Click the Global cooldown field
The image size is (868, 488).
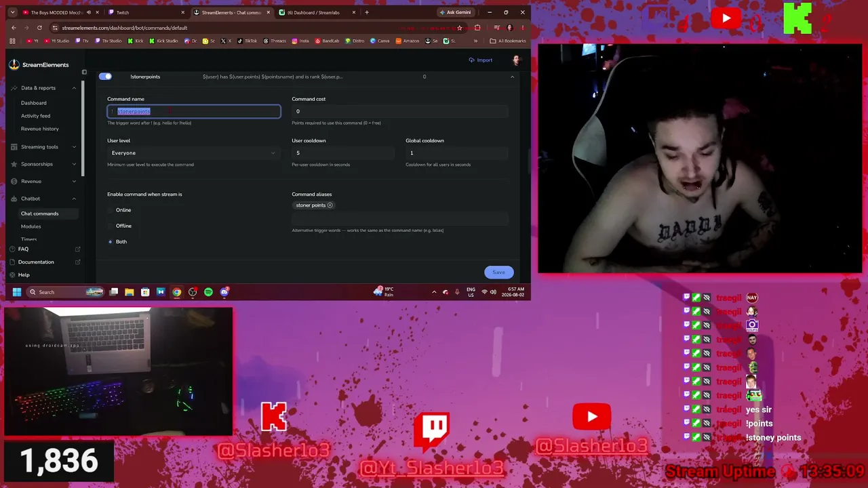[x=457, y=153]
